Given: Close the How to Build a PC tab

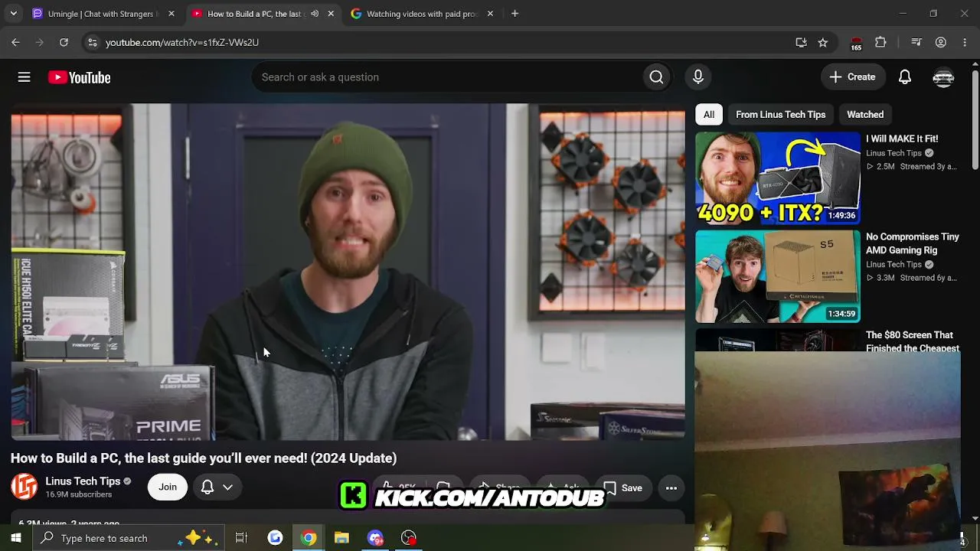Looking at the screenshot, I should coord(331,14).
